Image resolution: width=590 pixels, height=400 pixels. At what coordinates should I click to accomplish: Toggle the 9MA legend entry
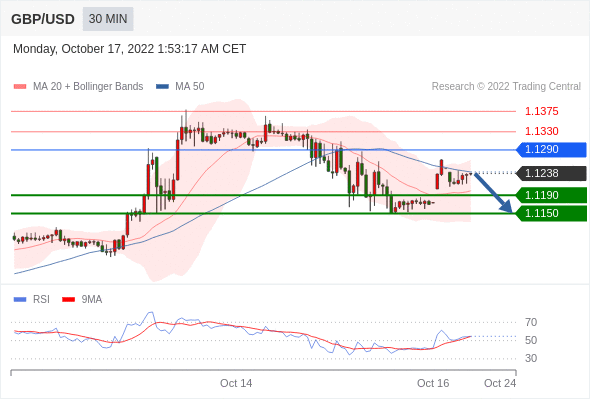click(x=82, y=300)
